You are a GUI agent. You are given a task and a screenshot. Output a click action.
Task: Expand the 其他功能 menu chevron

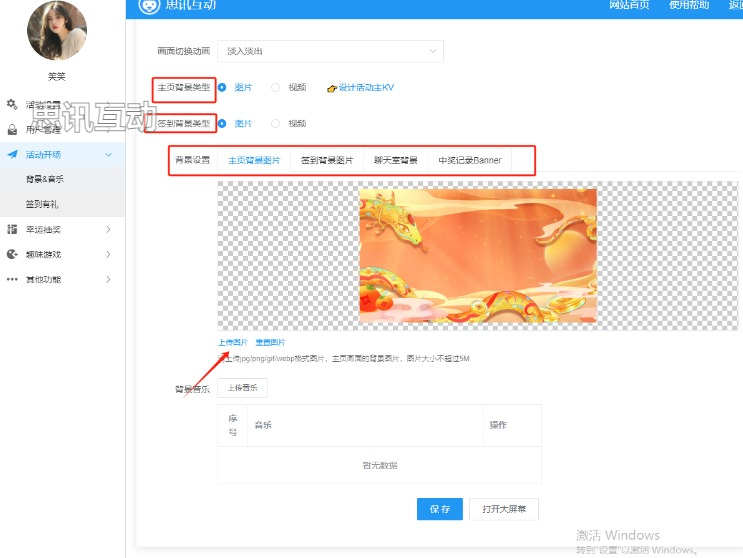[109, 279]
